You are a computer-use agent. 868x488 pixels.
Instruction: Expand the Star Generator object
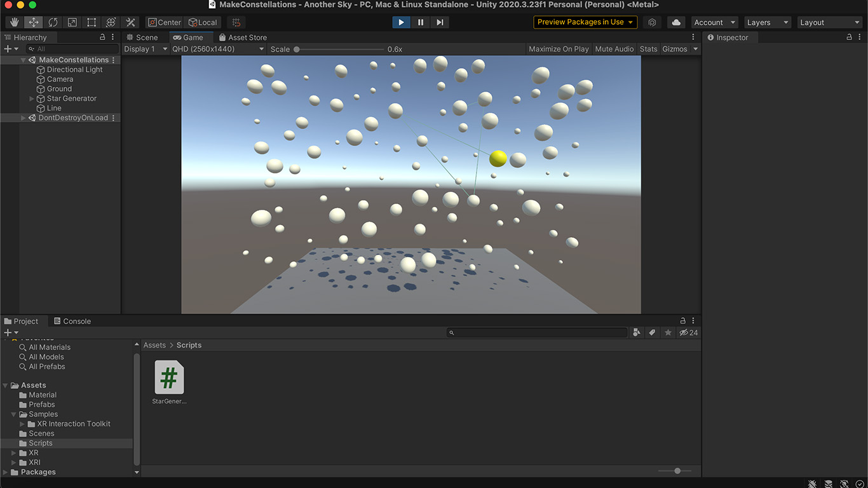(32, 98)
